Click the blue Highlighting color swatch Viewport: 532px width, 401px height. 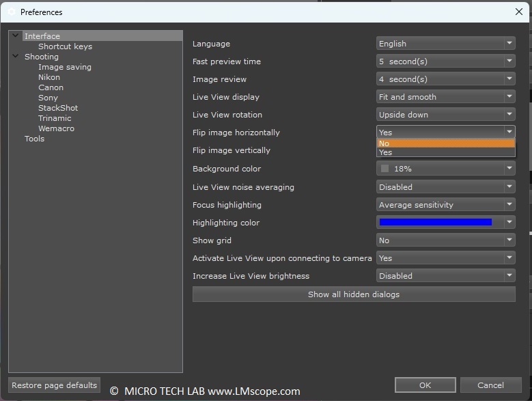pos(436,223)
